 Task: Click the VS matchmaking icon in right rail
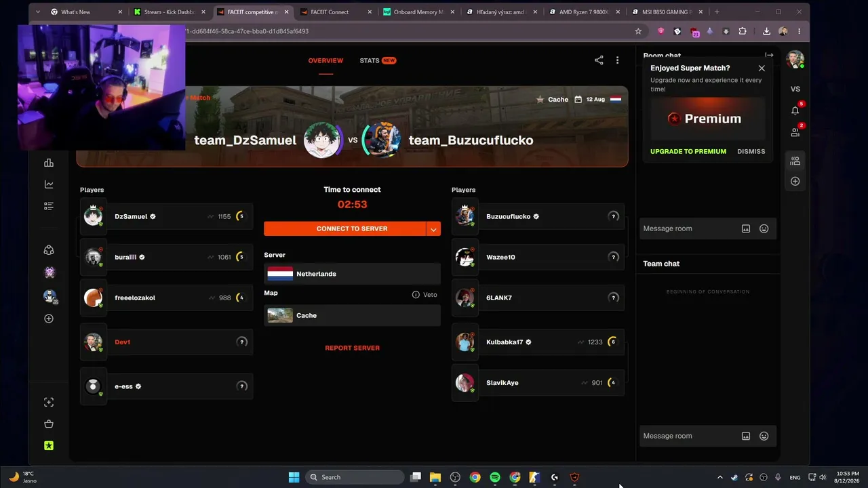(x=795, y=89)
